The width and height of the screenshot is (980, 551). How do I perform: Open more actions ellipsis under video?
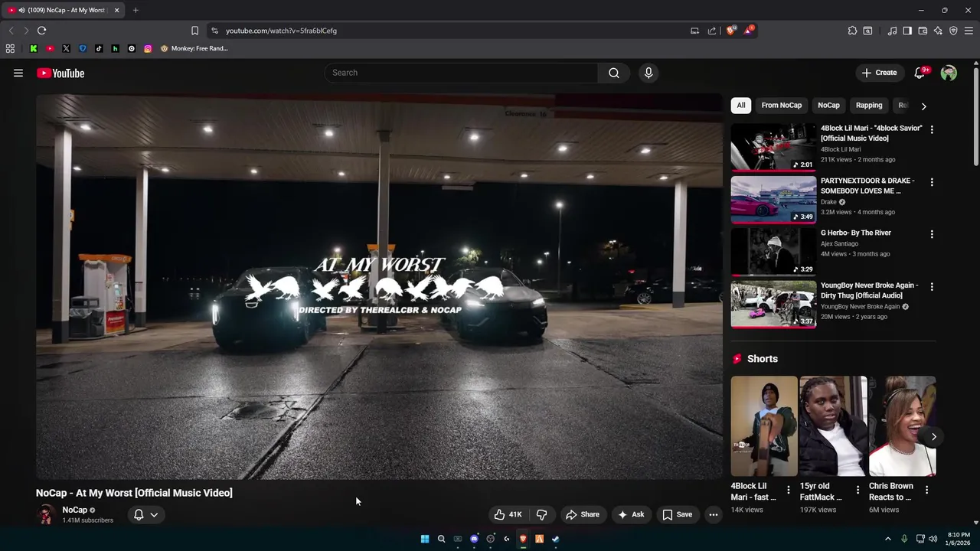click(x=714, y=514)
